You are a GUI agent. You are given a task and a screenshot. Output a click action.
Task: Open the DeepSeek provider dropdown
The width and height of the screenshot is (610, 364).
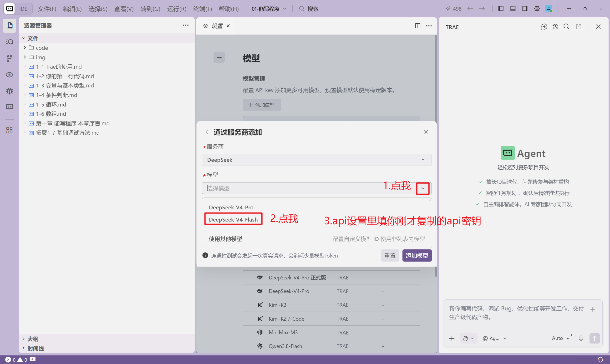[317, 160]
